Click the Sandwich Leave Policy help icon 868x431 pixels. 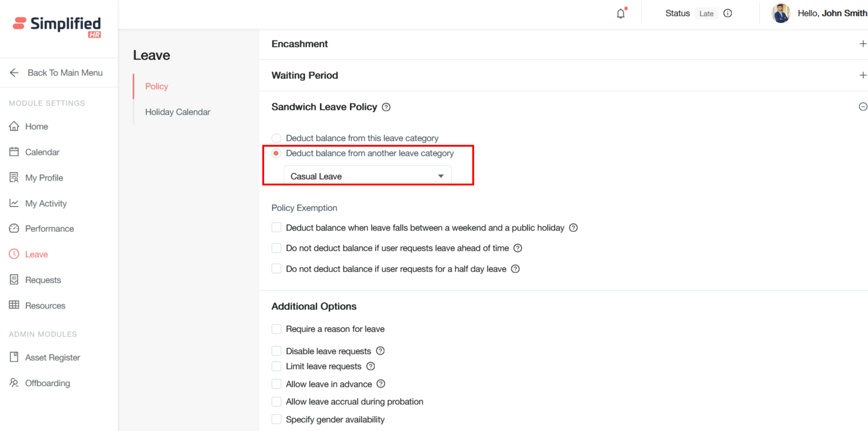click(386, 107)
